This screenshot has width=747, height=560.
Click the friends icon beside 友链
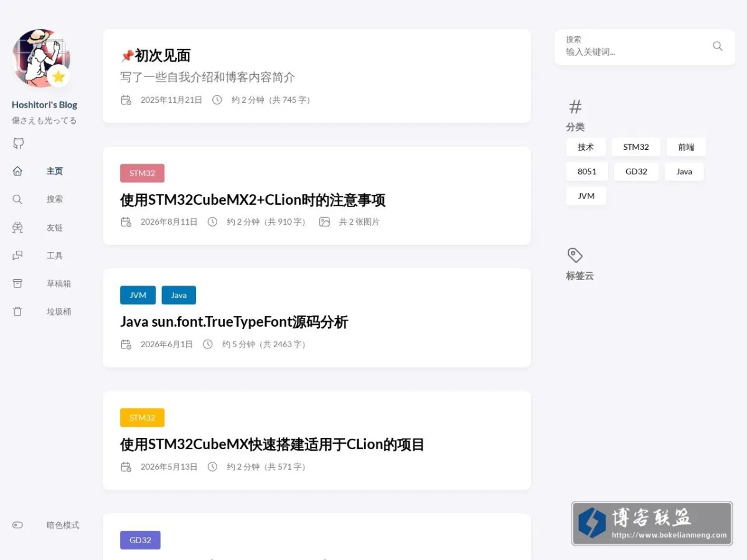click(17, 228)
